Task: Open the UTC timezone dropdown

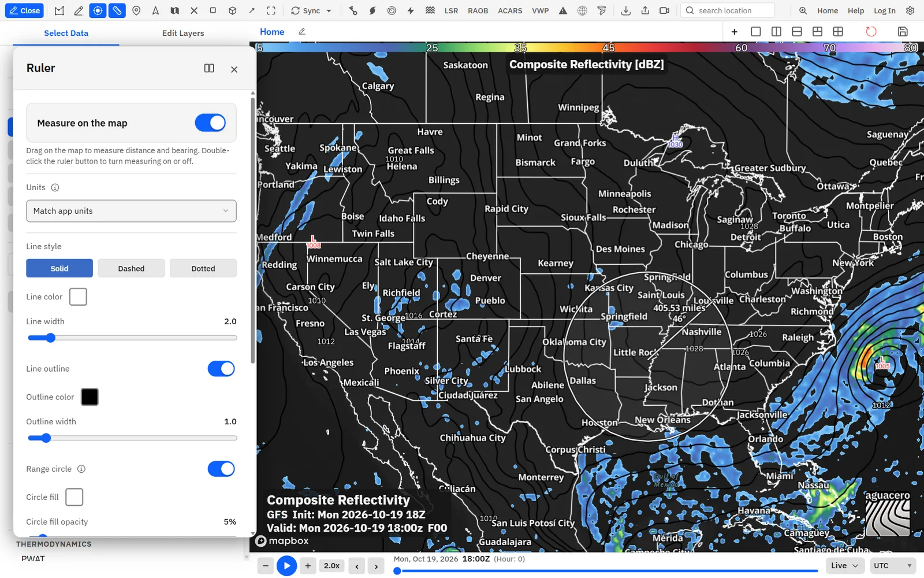Action: point(893,565)
